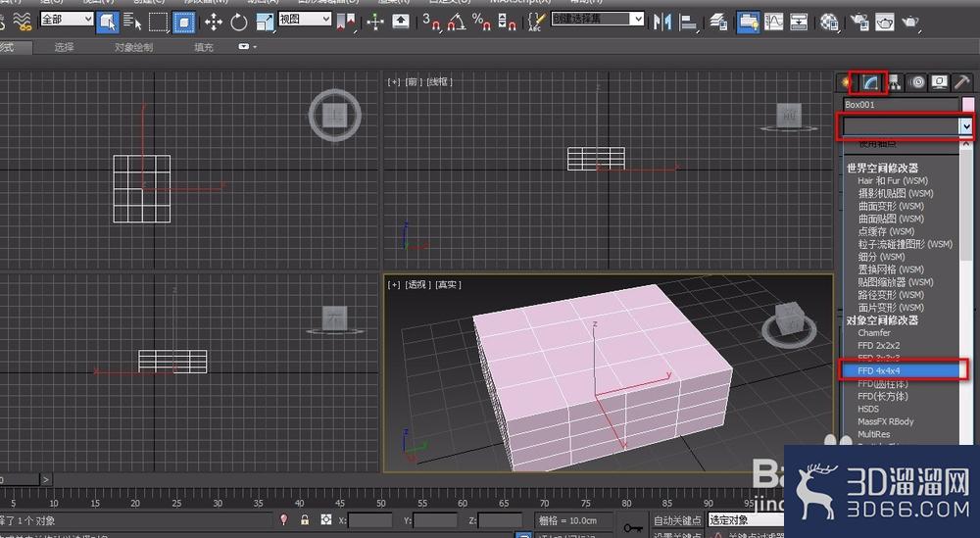Viewport: 980px width, 538px height.
Task: Click the modifier list scroll-up arrow
Action: coord(966,144)
